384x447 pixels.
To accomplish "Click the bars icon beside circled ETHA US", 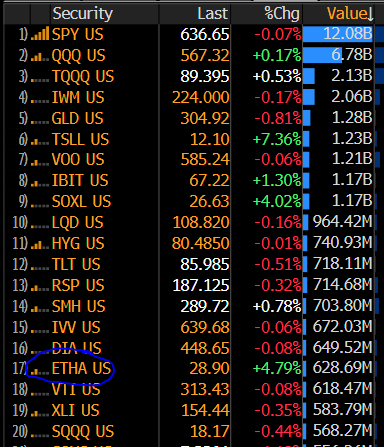I will (40, 369).
